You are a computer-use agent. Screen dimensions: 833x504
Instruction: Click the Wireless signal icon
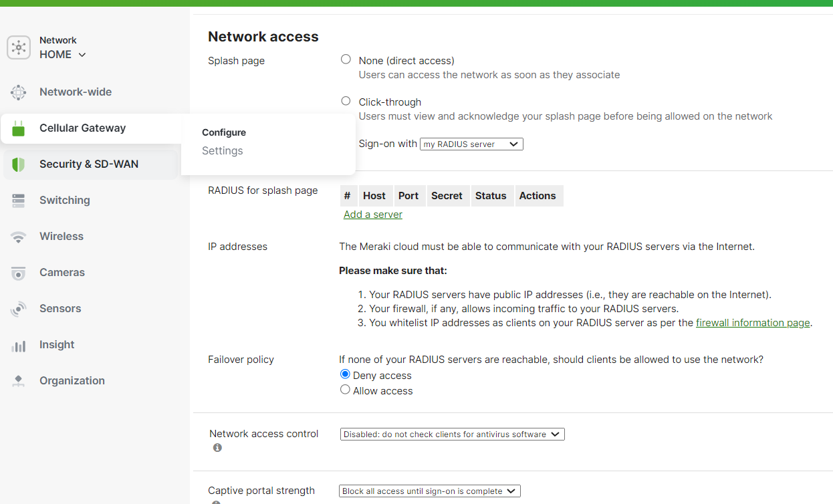(x=18, y=236)
